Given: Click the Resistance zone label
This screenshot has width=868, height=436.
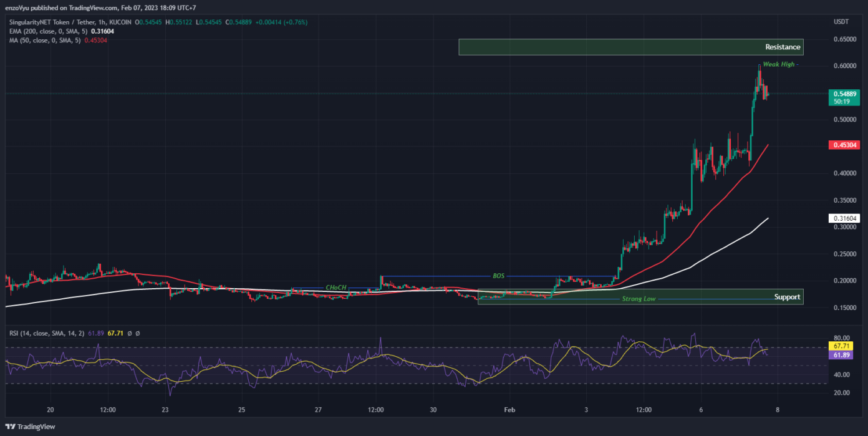Looking at the screenshot, I should click(782, 47).
